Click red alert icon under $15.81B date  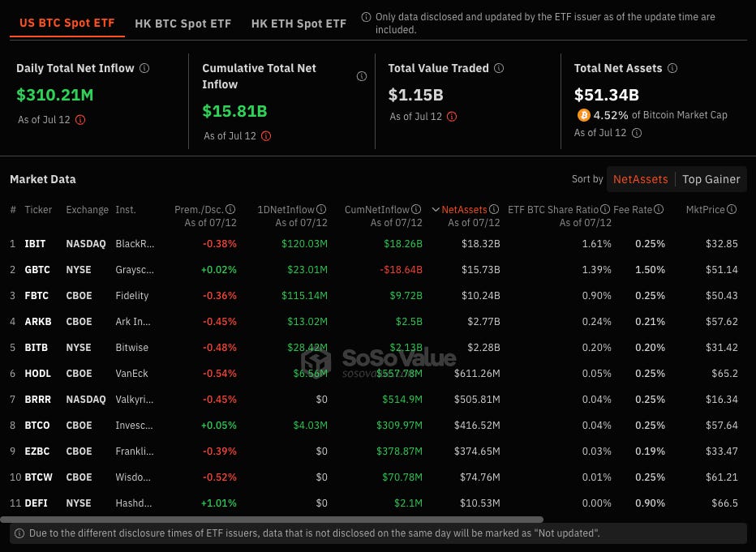coord(266,136)
